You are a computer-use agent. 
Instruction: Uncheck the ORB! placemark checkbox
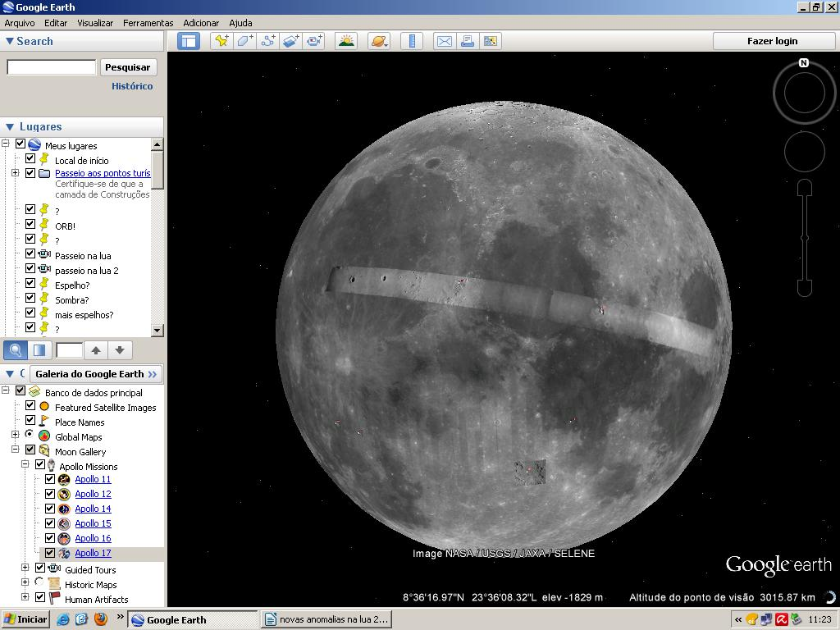[30, 224]
